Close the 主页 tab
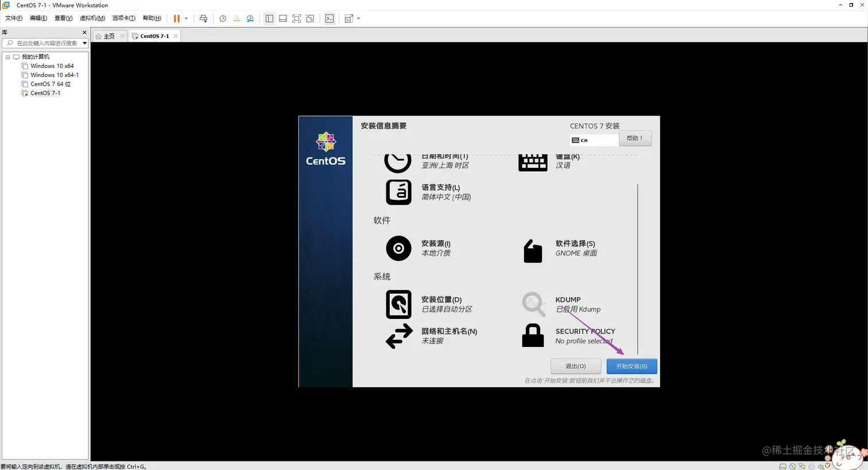The width and height of the screenshot is (868, 470). (x=122, y=36)
